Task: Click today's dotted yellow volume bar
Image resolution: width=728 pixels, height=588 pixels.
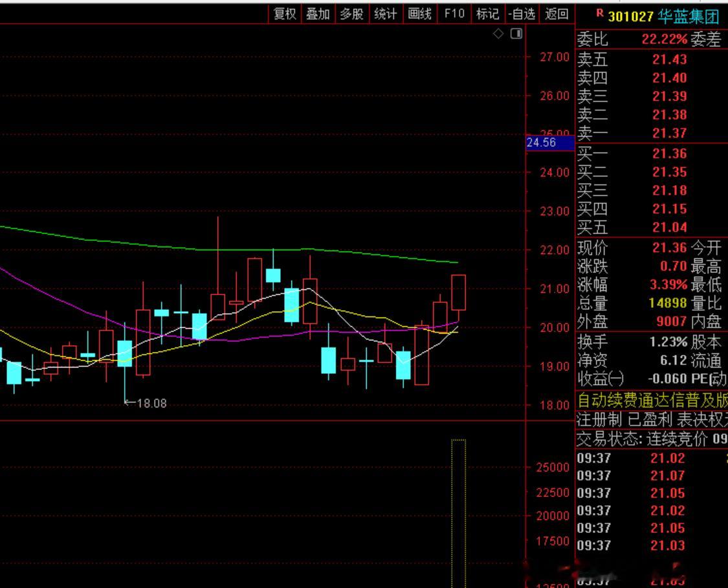Action: pos(459,513)
